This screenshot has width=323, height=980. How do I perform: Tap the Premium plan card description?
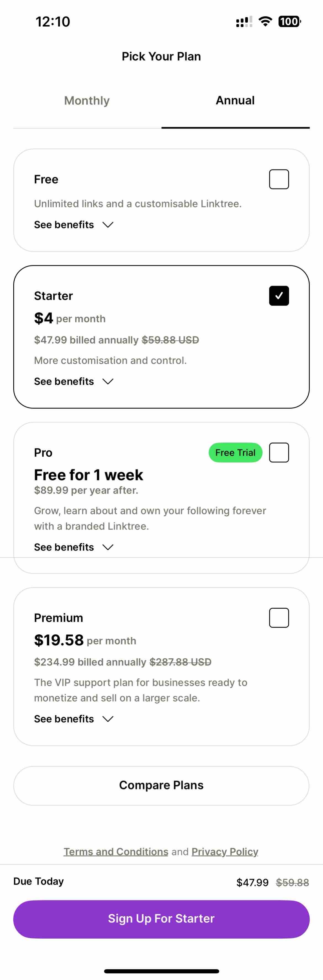(141, 690)
